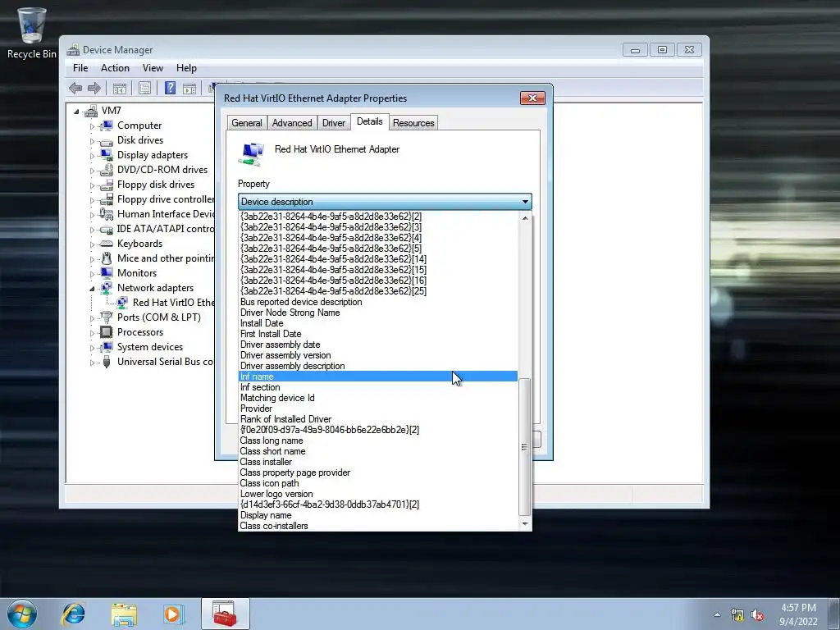Click the dropdown list scrollbar thumb
The image size is (840, 630).
click(525, 447)
